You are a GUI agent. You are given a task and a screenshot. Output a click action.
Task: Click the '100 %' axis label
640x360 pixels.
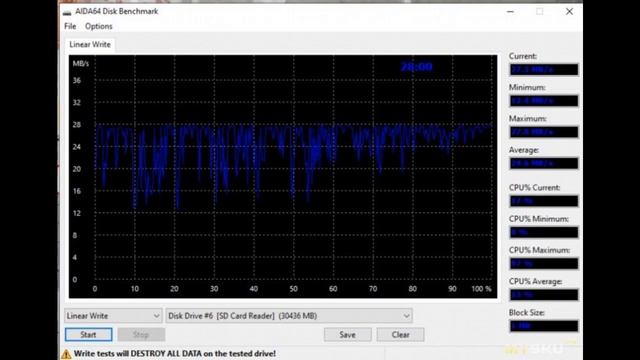482,289
